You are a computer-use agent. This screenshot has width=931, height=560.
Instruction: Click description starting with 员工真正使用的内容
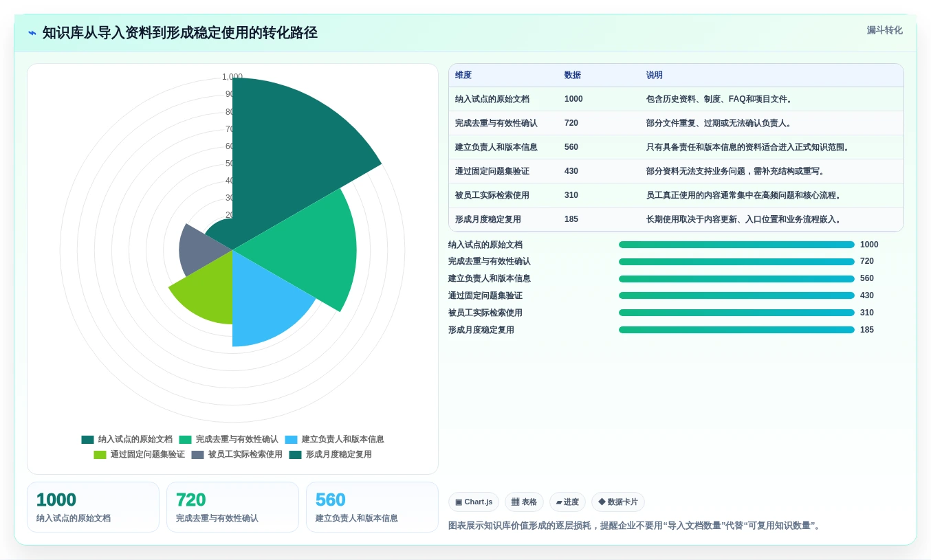point(745,195)
